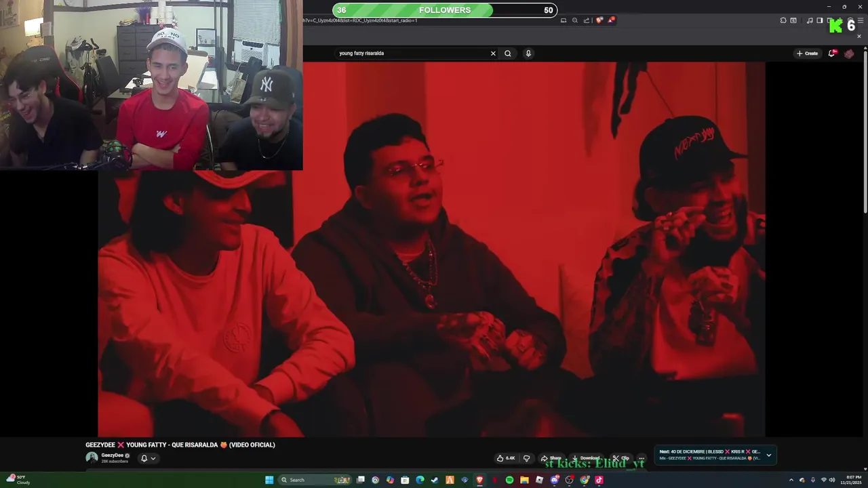868x488 pixels.
Task: Share the Que Risaralda video
Action: pyautogui.click(x=551, y=458)
